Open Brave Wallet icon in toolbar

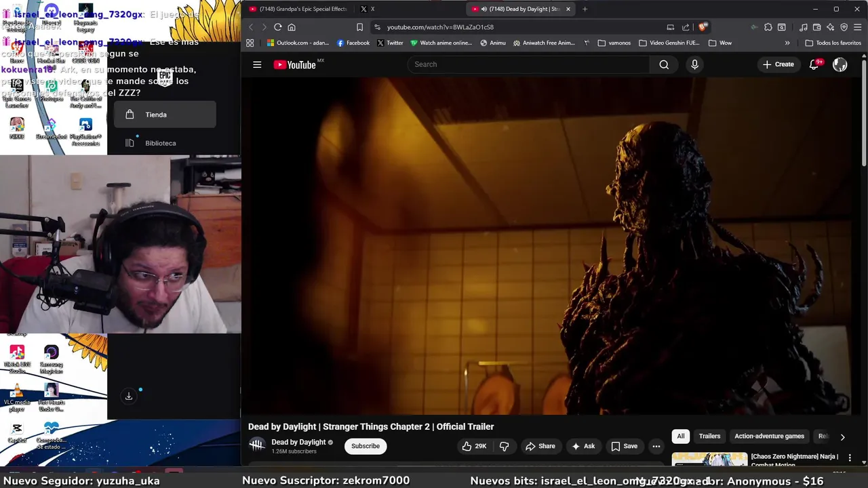tap(817, 27)
